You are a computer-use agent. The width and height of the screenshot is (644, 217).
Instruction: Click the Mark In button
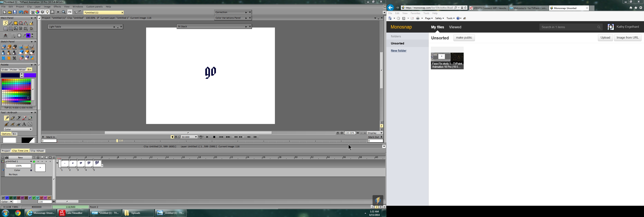[51, 137]
